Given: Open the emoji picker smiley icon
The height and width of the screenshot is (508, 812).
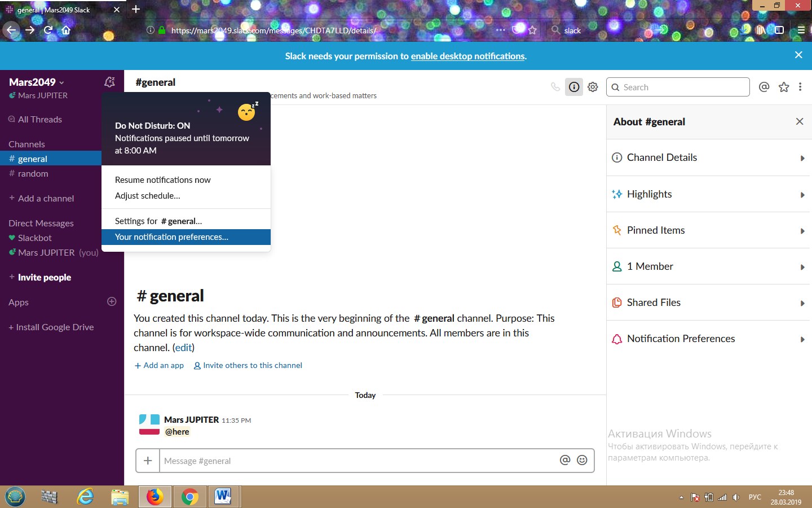Looking at the screenshot, I should point(582,460).
